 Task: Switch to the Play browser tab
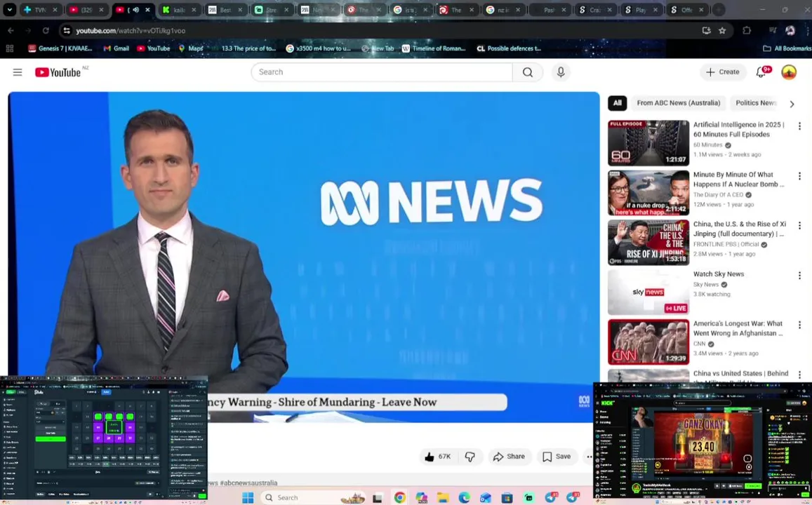641,9
